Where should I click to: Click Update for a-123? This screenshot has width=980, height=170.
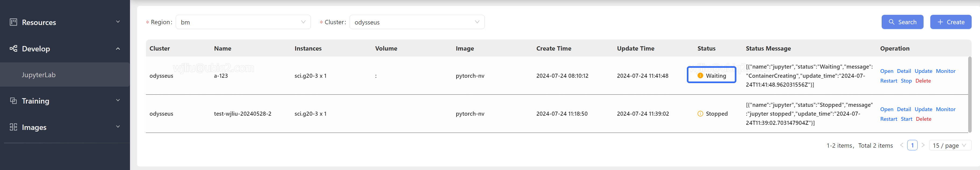(x=923, y=71)
